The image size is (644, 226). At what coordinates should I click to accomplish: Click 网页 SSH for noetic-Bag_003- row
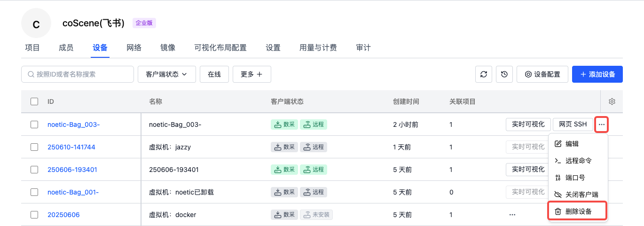[573, 125]
